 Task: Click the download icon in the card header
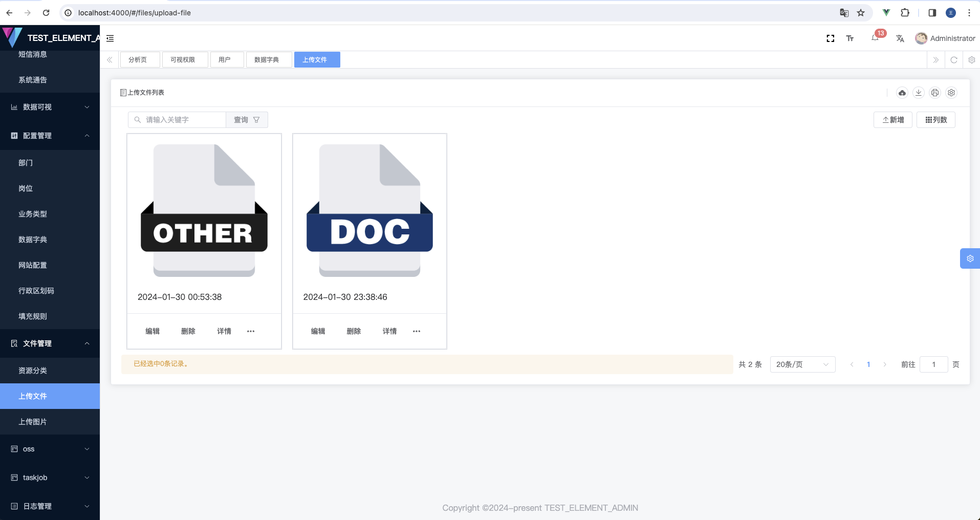coord(919,93)
